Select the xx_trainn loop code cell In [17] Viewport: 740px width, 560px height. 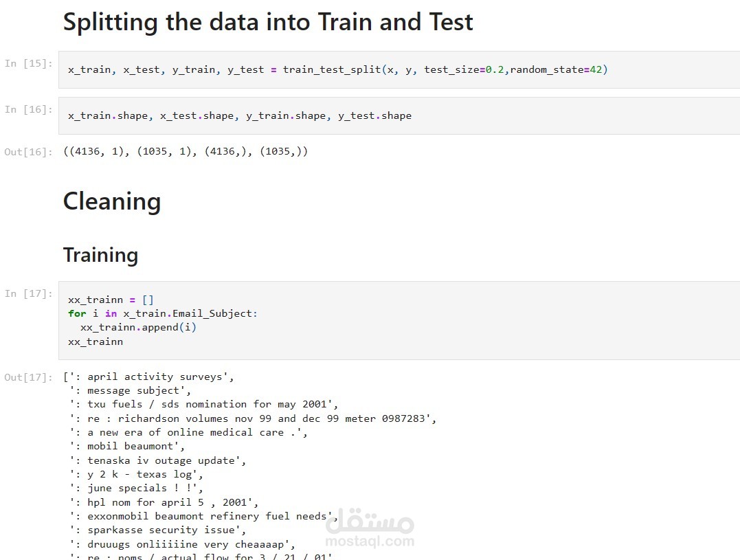399,320
